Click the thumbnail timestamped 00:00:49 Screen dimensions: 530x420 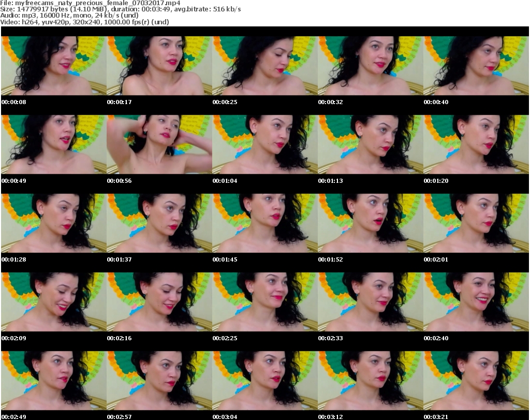[x=54, y=144]
